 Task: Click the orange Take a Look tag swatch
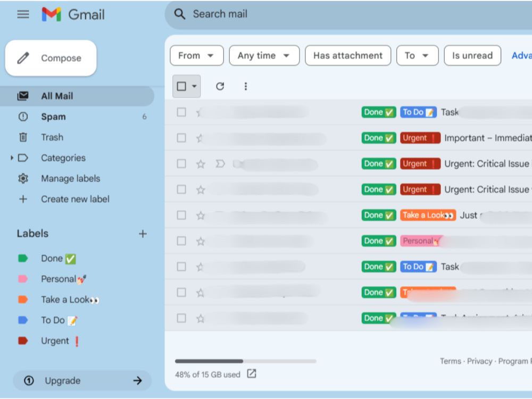pyautogui.click(x=23, y=299)
